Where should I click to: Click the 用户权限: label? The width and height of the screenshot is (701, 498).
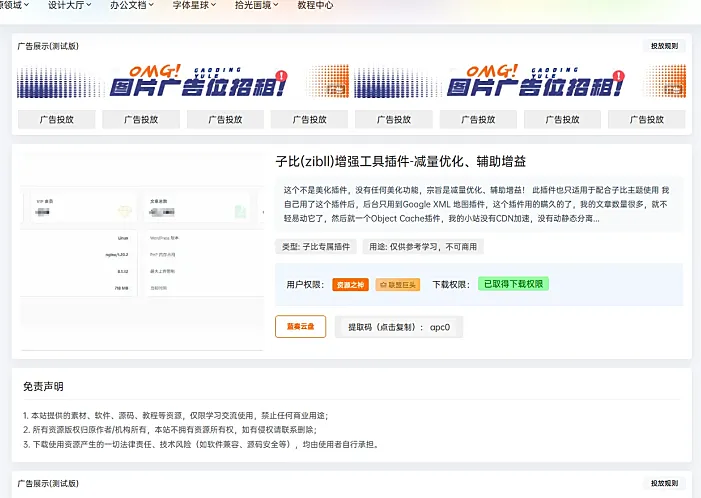click(305, 285)
